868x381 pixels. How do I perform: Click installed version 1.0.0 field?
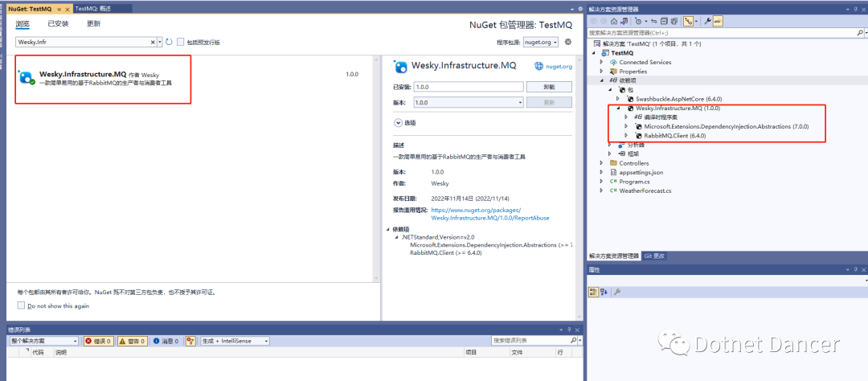[469, 87]
